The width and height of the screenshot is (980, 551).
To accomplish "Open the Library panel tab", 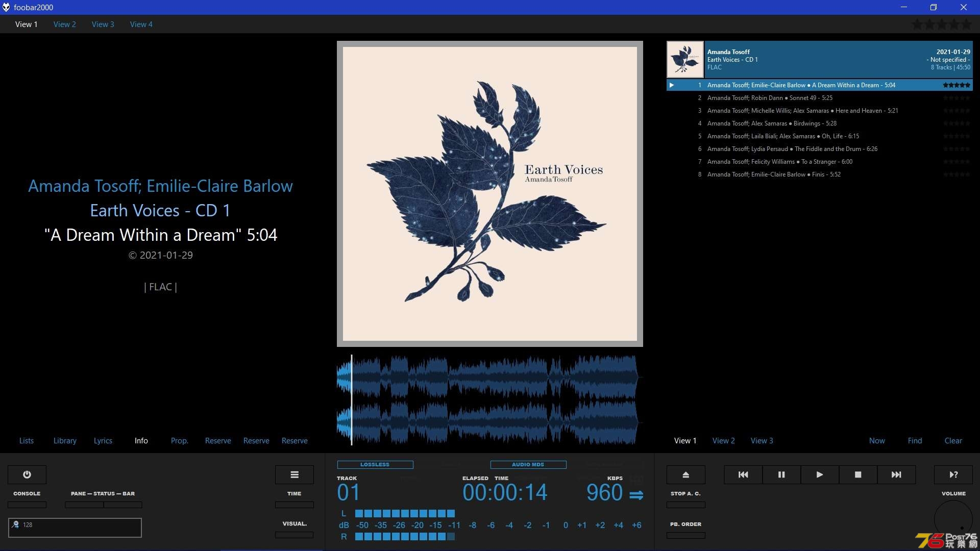I will [x=65, y=440].
